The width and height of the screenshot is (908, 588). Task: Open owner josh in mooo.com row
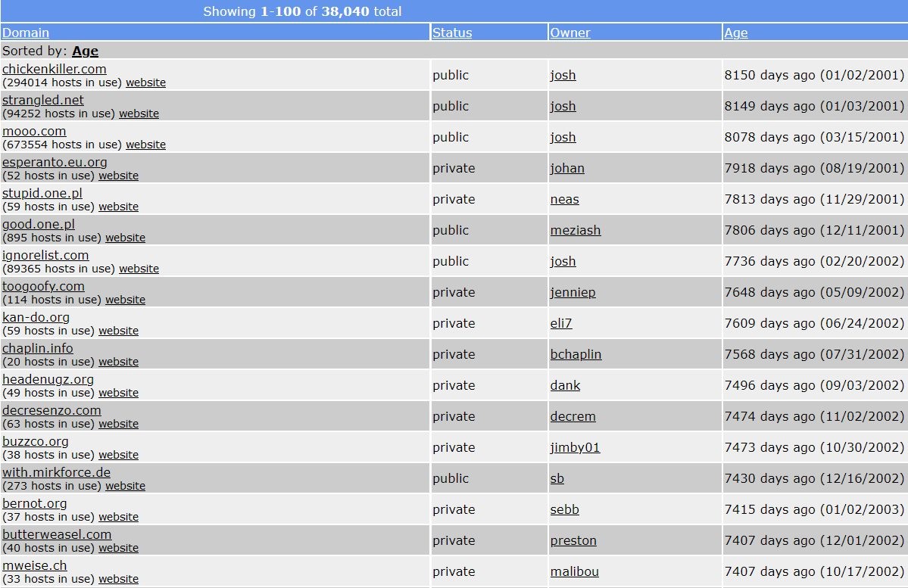563,138
